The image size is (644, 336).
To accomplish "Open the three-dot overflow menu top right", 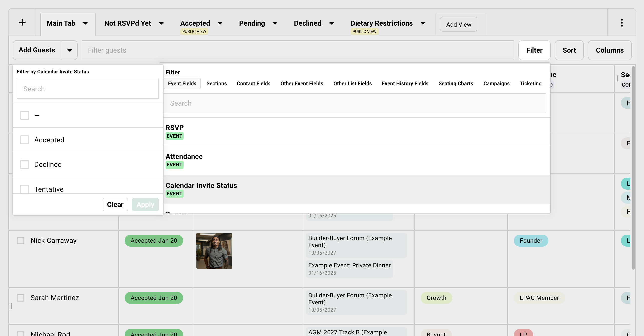I will (622, 22).
